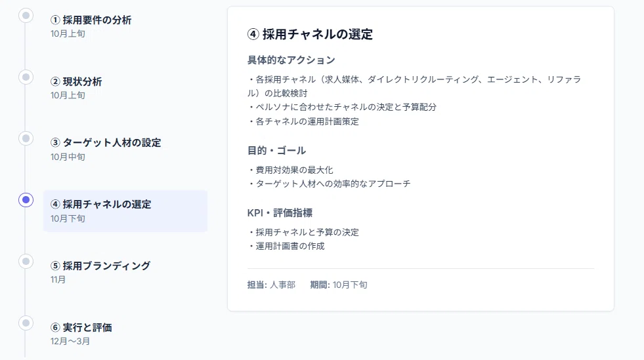Click the 期間: 10月下旬 label in card footer

tap(339, 285)
